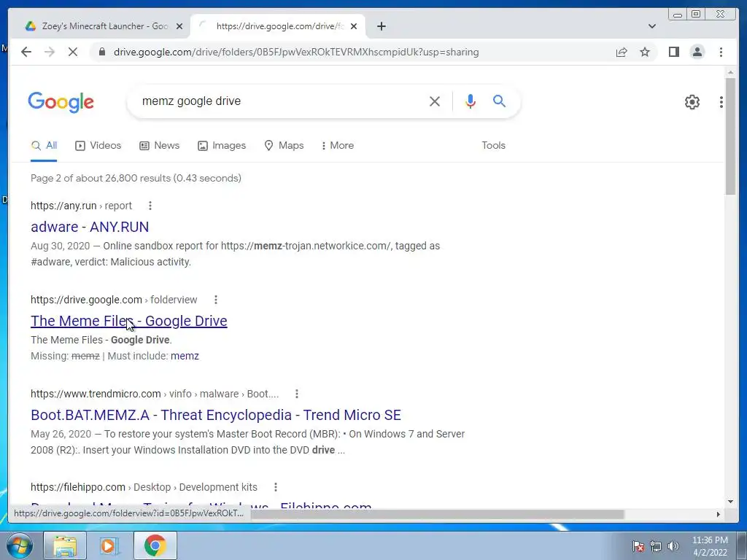Click the 'memz' must-include link
This screenshot has height=560, width=747.
point(185,356)
